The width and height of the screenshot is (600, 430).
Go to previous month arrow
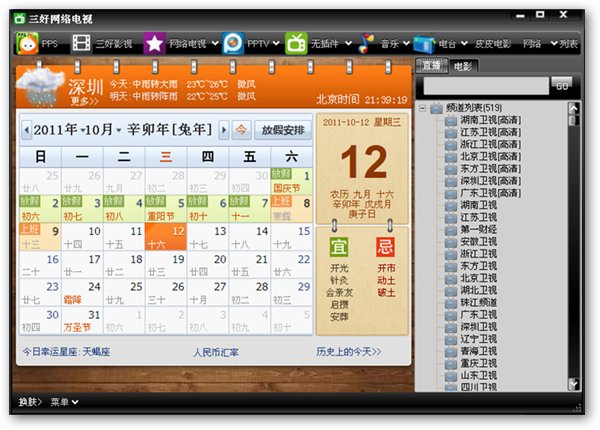pos(26,130)
